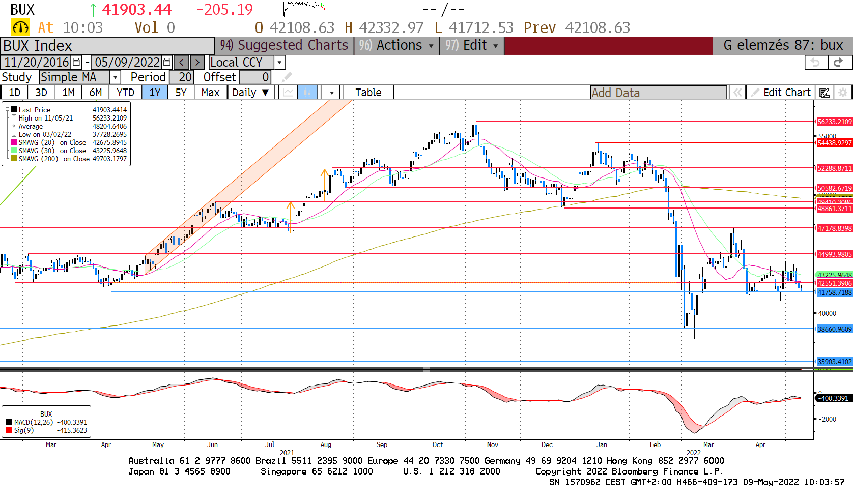The width and height of the screenshot is (853, 504).
Task: Open the end date calendar picker
Action: click(167, 63)
